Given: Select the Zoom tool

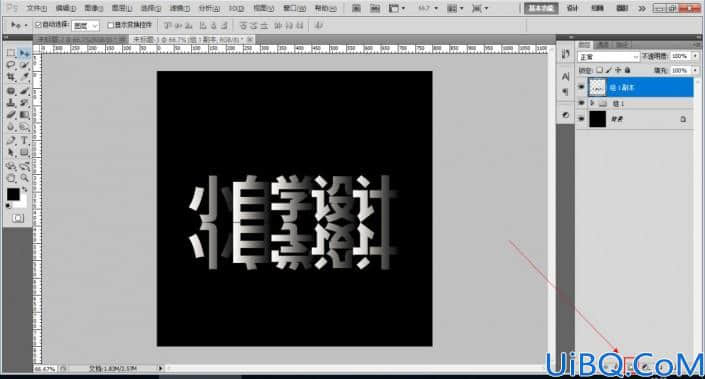Looking at the screenshot, I should (24, 178).
